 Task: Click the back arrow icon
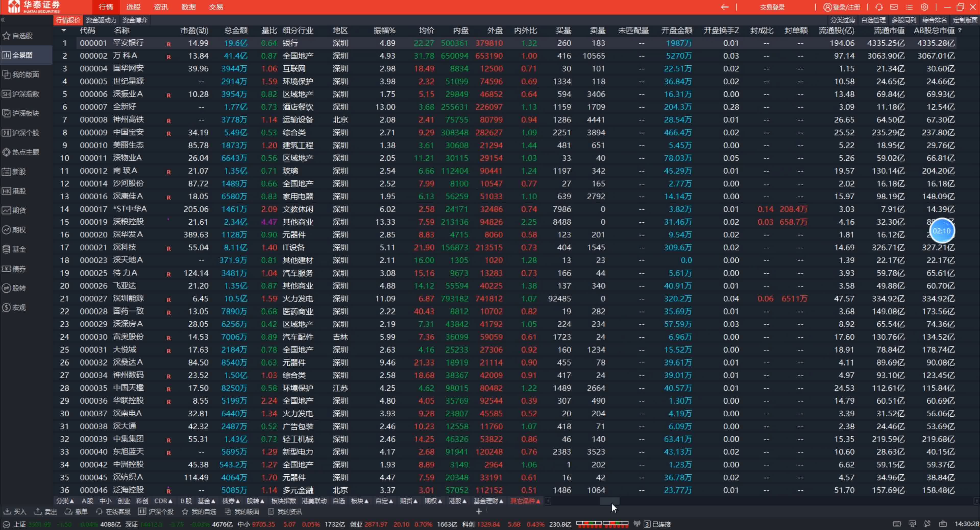point(725,7)
